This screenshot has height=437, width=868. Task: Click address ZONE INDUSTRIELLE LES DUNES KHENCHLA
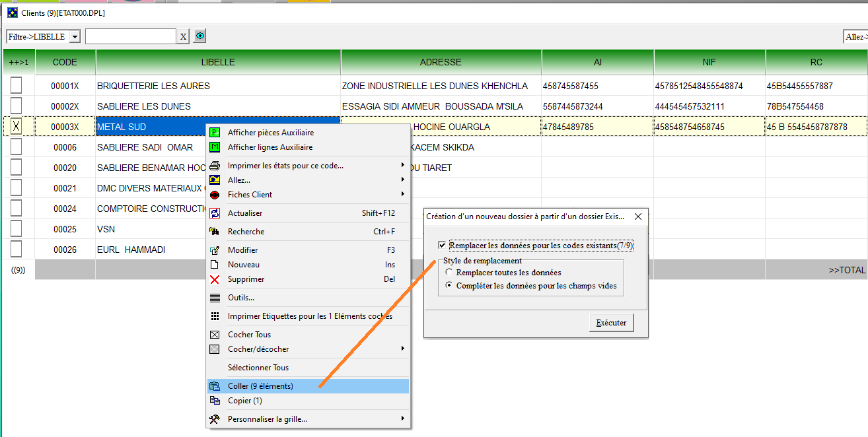click(x=441, y=86)
